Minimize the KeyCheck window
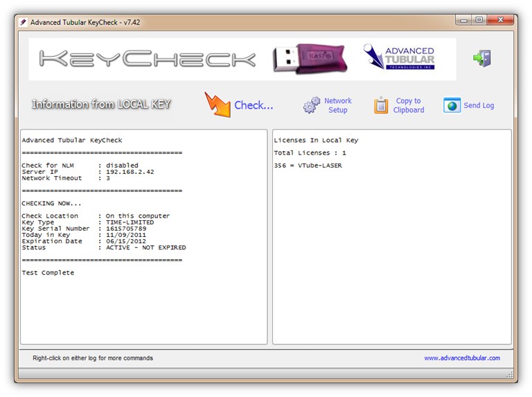Viewport: 532px width, 397px height. (463, 20)
